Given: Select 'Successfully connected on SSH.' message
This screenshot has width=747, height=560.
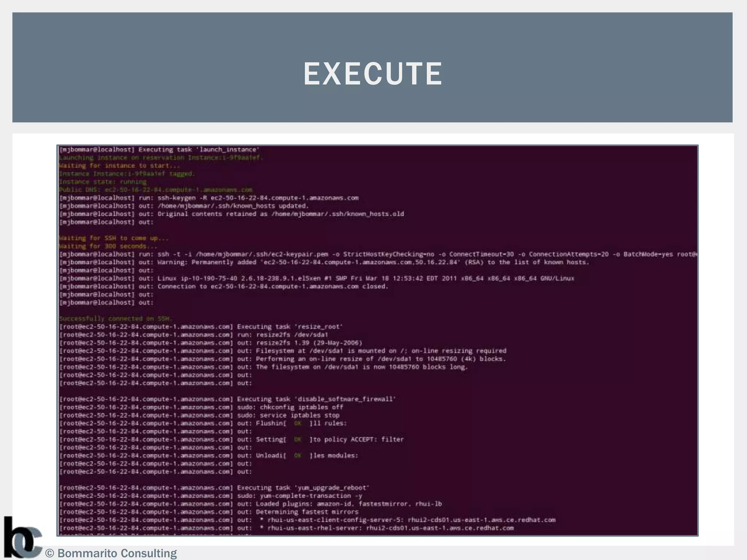Looking at the screenshot, I should pos(116,319).
